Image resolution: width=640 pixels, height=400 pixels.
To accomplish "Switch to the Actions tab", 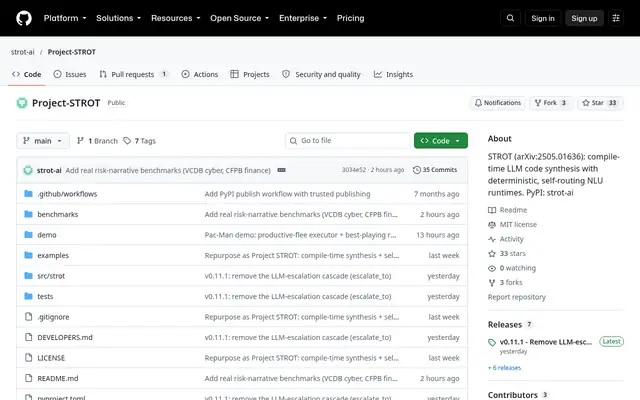I will tap(200, 74).
